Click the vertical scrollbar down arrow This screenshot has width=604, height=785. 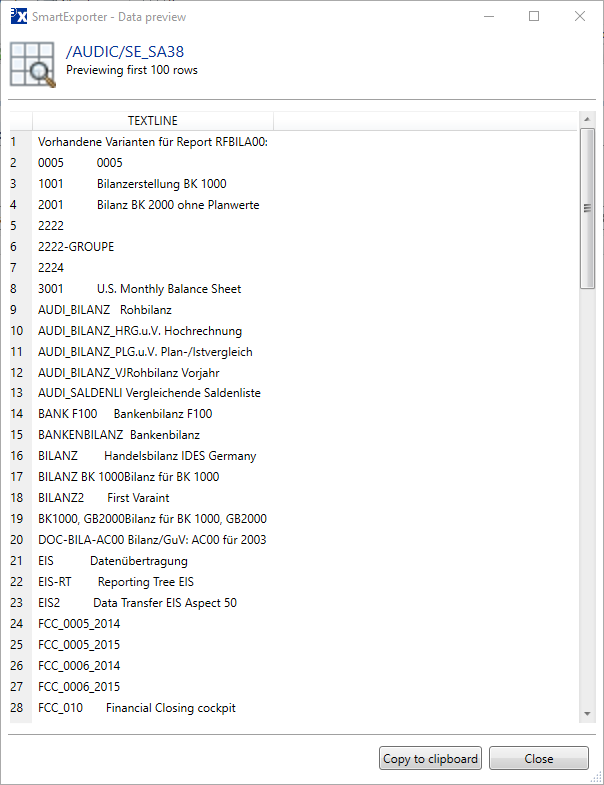(587, 714)
